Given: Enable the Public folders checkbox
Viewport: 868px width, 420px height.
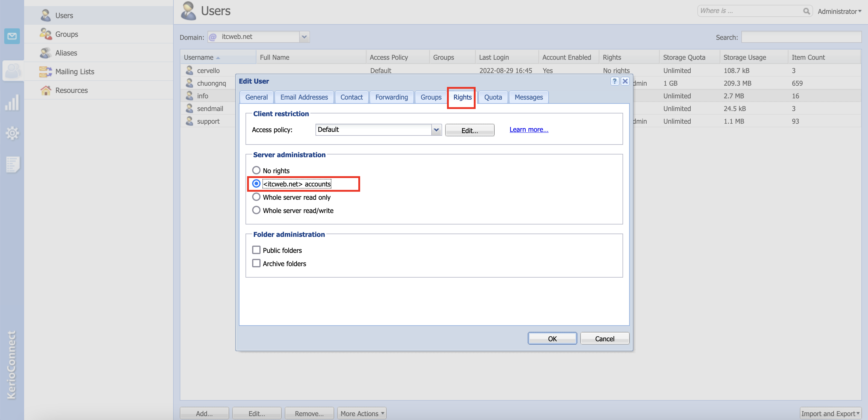Looking at the screenshot, I should pyautogui.click(x=256, y=250).
